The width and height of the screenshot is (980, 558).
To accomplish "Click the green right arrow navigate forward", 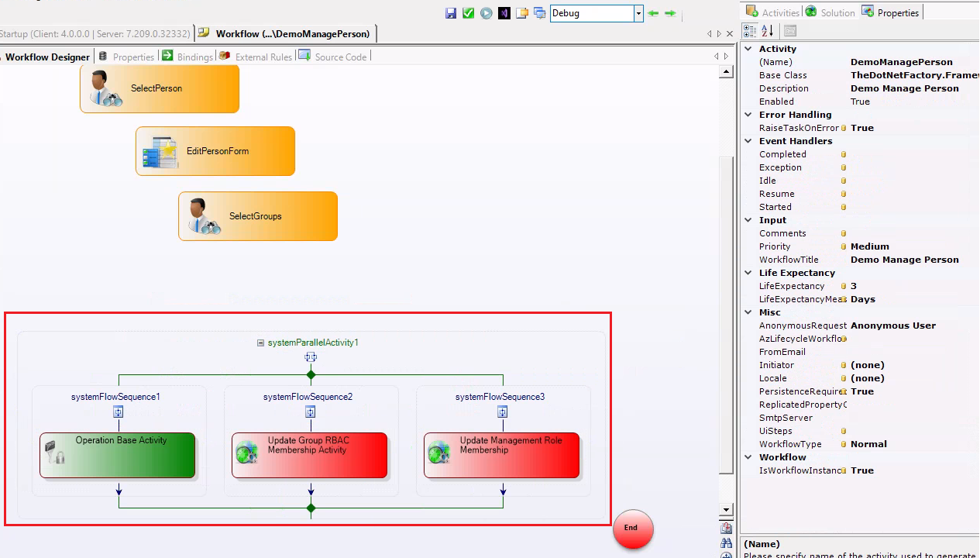I will point(670,13).
